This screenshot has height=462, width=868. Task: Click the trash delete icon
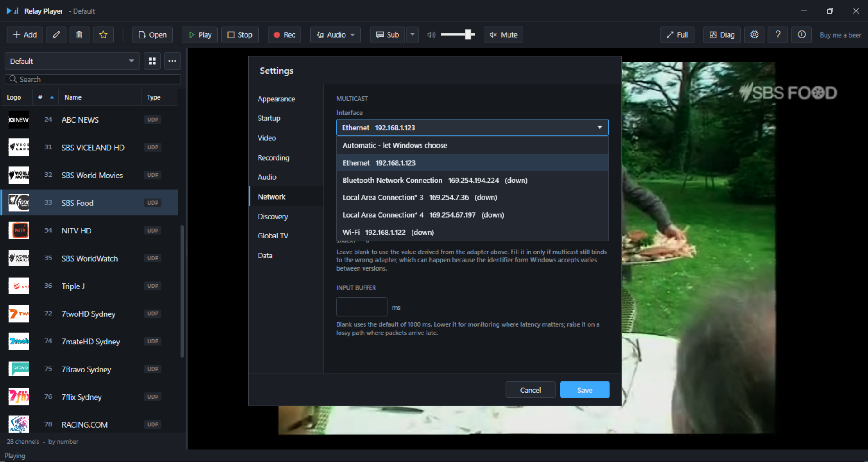[79, 35]
